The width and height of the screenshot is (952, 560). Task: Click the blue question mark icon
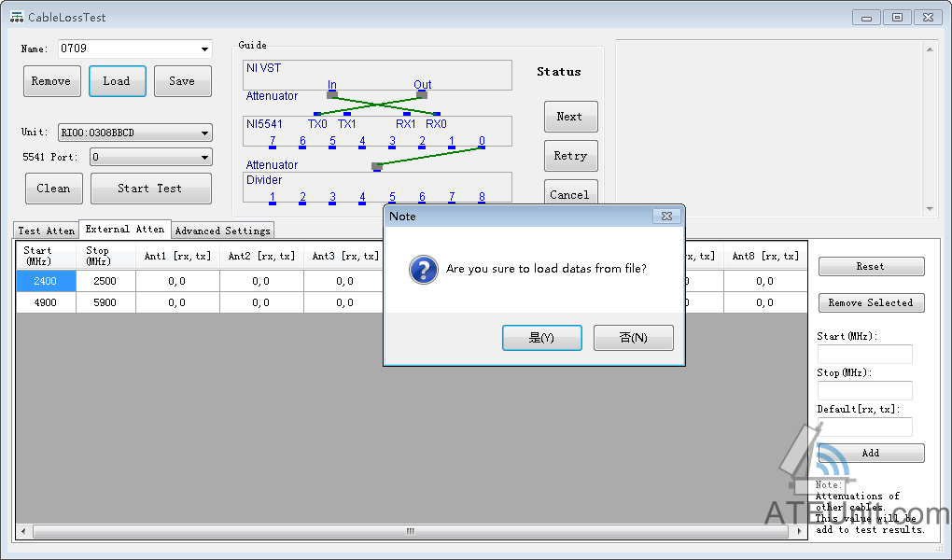(424, 271)
